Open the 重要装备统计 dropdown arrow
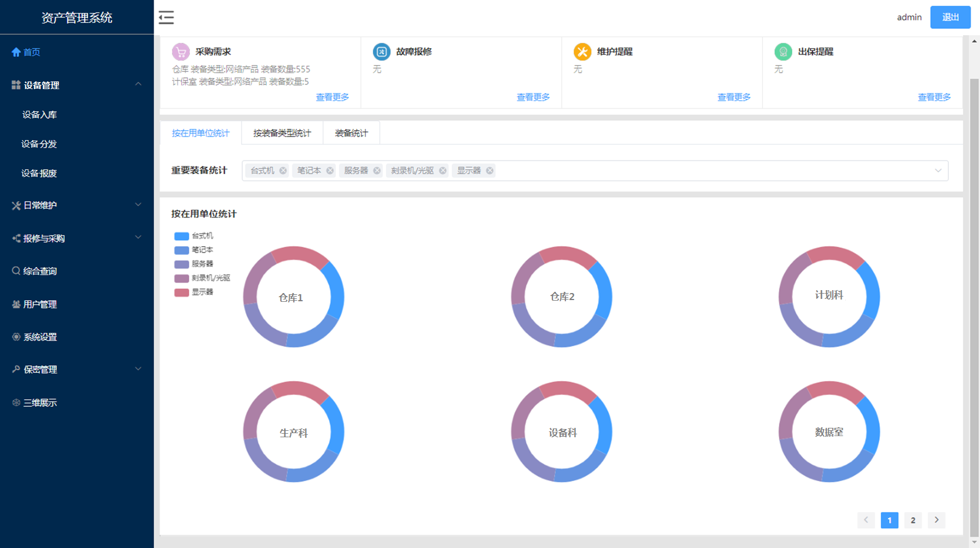This screenshot has height=548, width=980. click(x=938, y=171)
